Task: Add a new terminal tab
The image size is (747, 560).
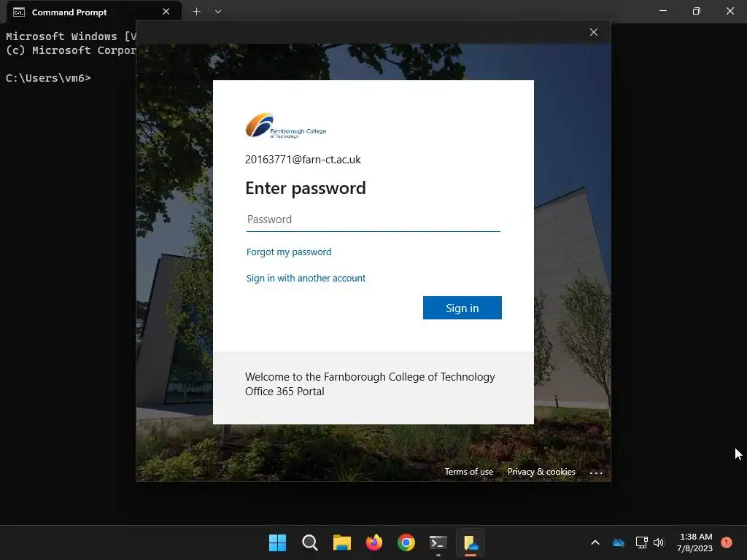Action: click(x=196, y=12)
